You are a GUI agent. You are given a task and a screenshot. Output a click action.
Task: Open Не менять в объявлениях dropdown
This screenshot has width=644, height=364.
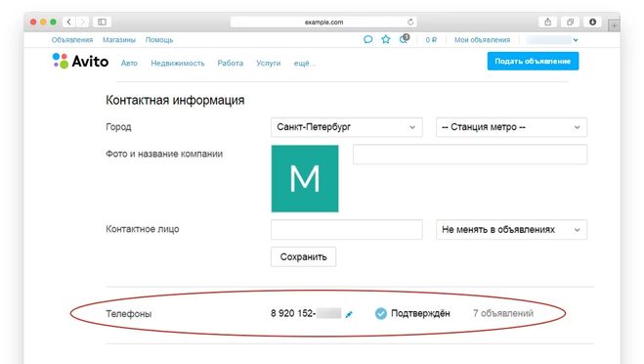tap(511, 230)
